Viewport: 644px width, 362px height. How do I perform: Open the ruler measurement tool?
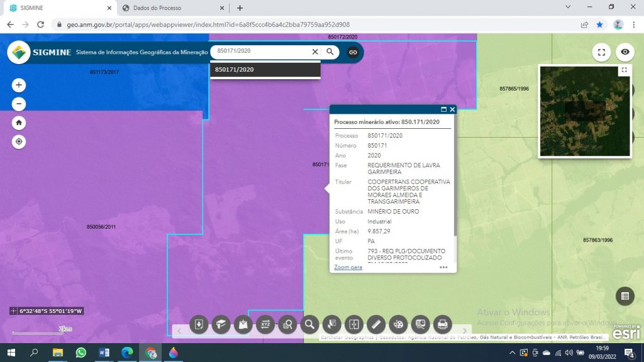[376, 324]
